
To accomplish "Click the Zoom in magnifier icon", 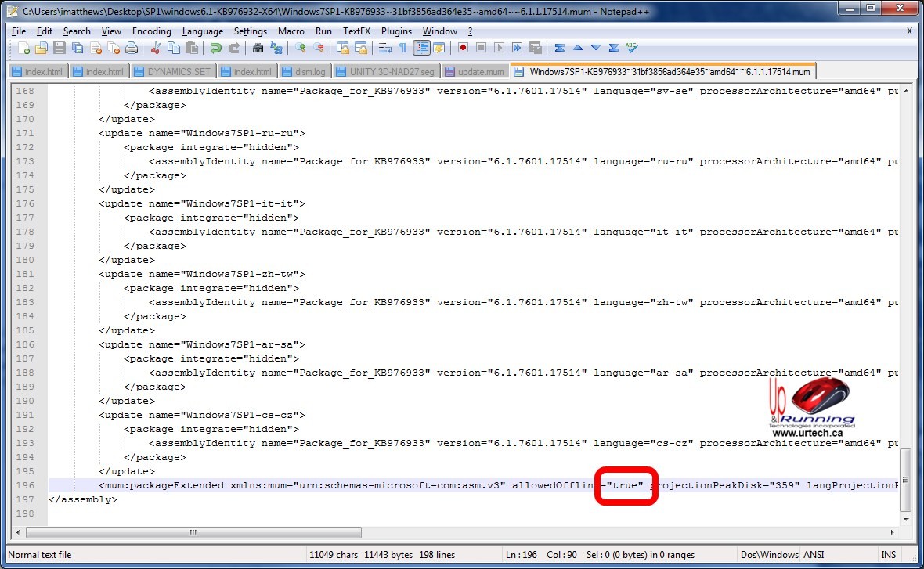I will pos(300,48).
